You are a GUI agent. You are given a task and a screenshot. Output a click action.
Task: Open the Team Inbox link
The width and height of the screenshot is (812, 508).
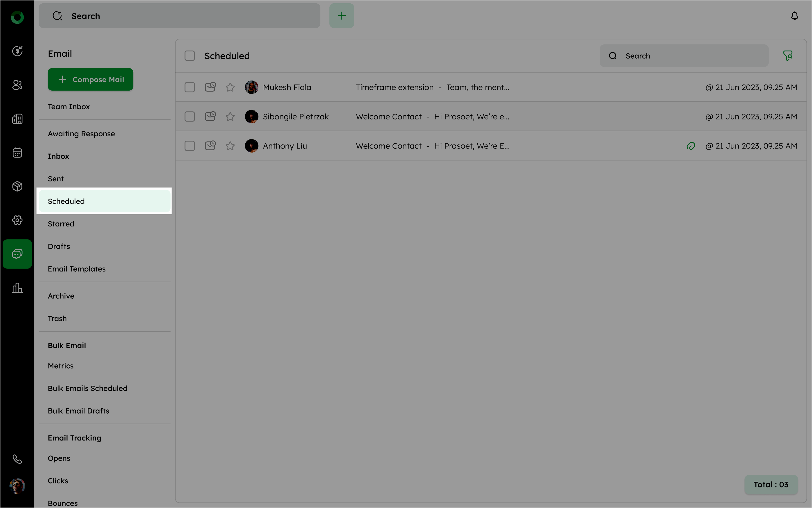click(x=68, y=107)
